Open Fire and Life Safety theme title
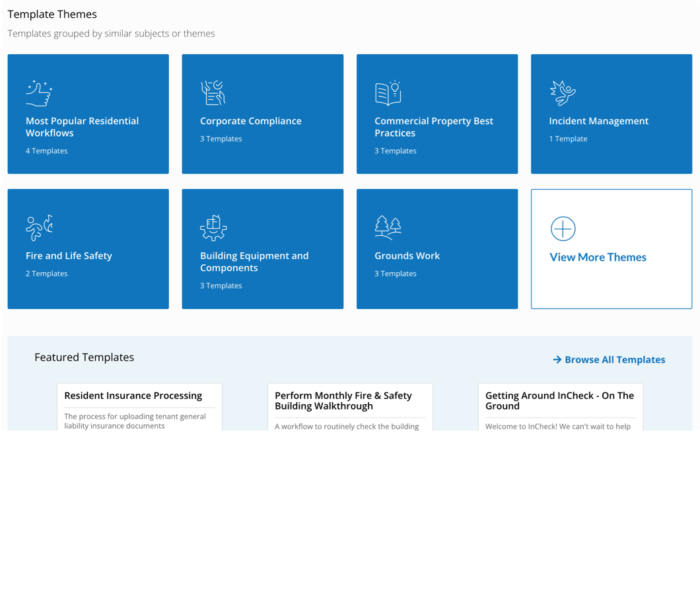Viewport: 700px width, 609px height. (69, 256)
